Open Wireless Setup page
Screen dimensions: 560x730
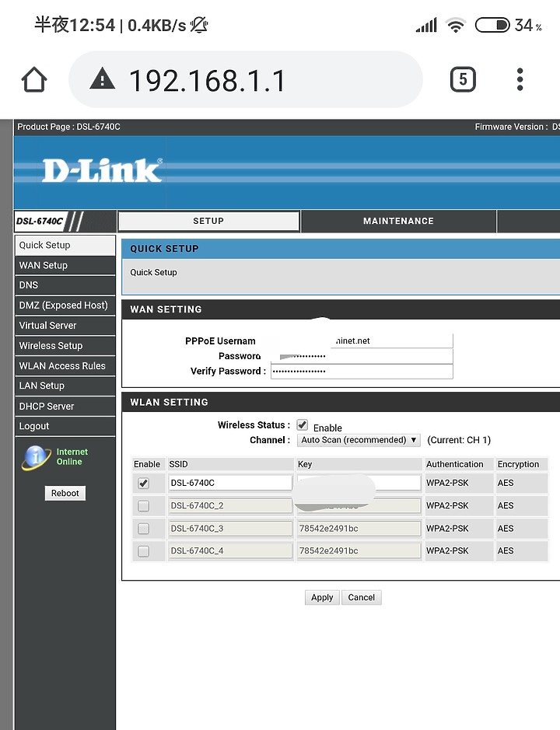(x=65, y=346)
